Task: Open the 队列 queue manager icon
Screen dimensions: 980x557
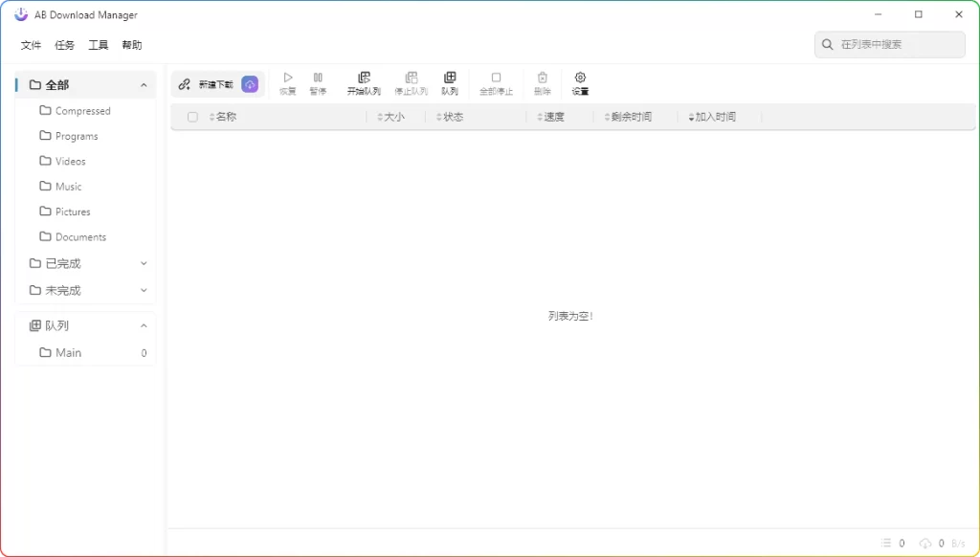Action: coord(450,82)
